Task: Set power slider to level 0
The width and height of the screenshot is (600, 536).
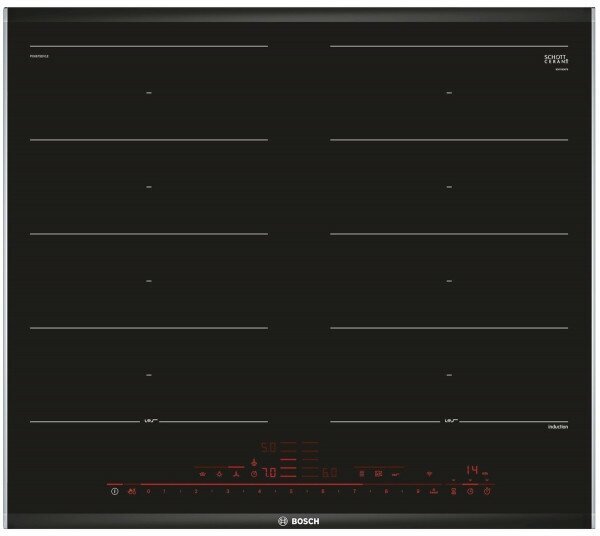Action: coord(148,491)
